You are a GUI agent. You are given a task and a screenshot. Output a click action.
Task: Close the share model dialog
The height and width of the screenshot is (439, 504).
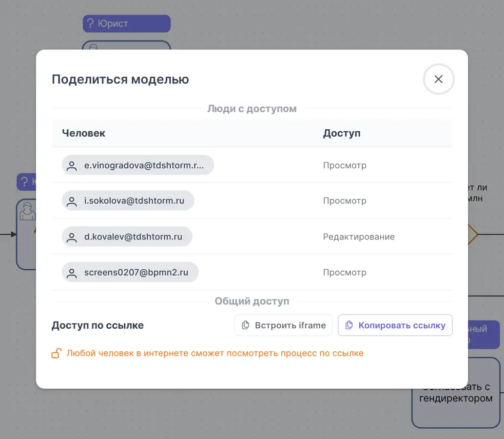tap(438, 79)
